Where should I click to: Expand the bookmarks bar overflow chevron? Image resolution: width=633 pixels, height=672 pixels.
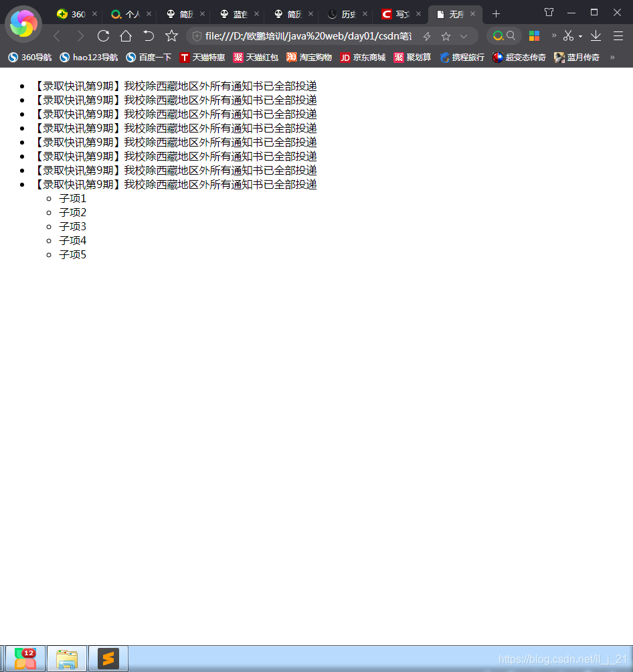(x=612, y=57)
